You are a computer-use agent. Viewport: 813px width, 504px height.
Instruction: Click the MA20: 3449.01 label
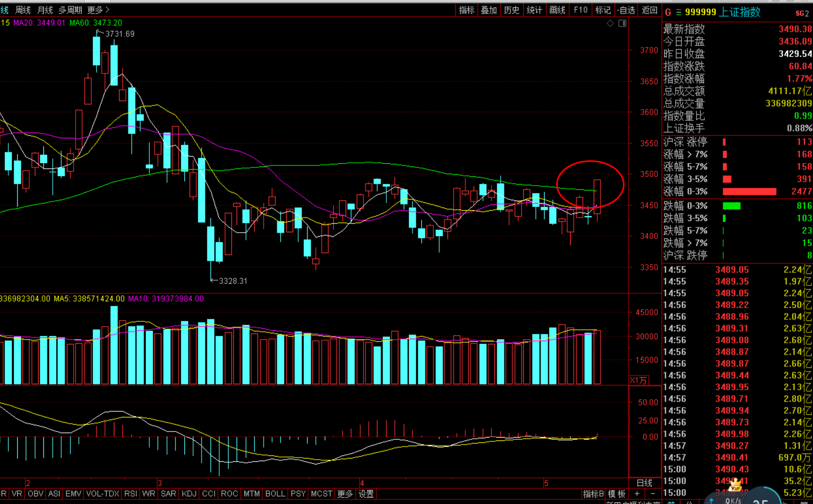click(39, 23)
